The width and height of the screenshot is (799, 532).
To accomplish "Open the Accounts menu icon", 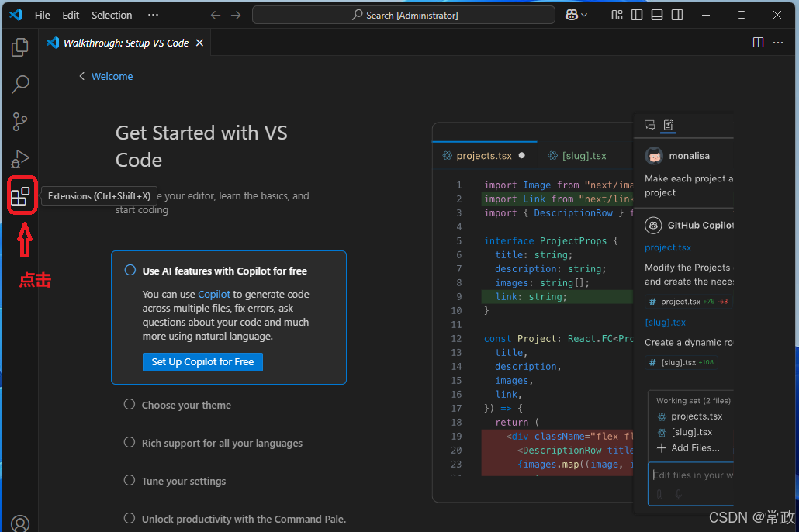I will click(x=20, y=523).
